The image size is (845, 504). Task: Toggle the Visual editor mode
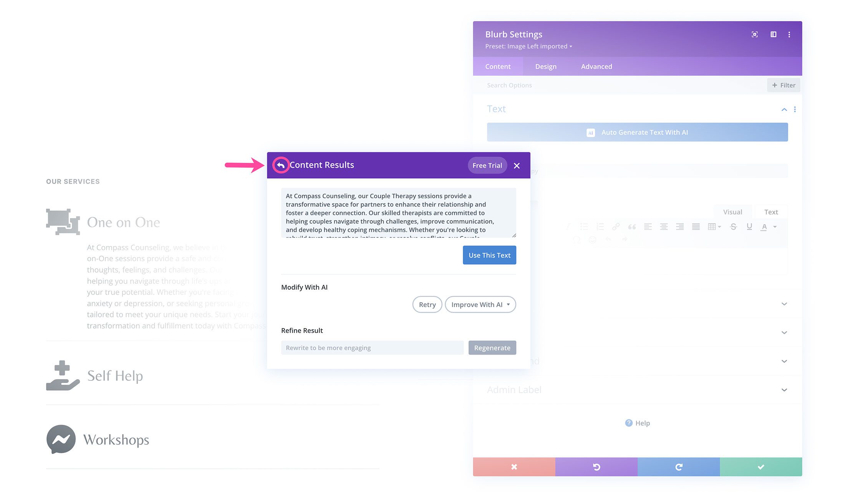733,211
